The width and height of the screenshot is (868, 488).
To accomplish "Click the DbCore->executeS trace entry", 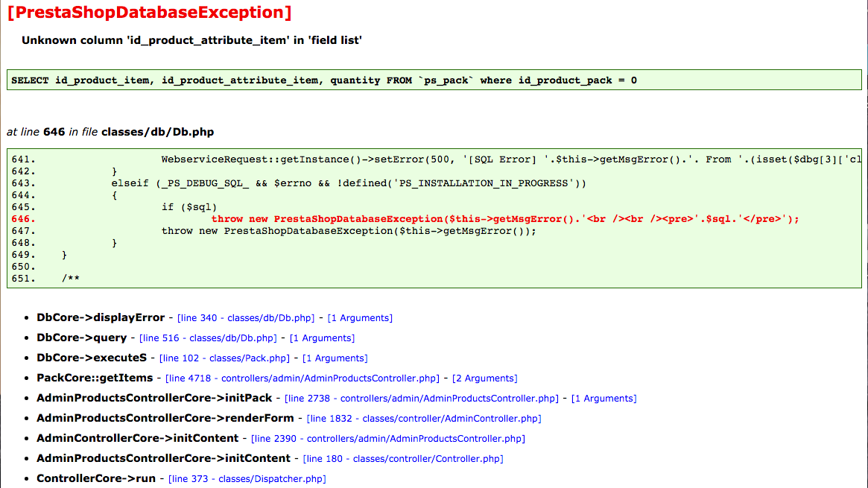I will coord(92,358).
